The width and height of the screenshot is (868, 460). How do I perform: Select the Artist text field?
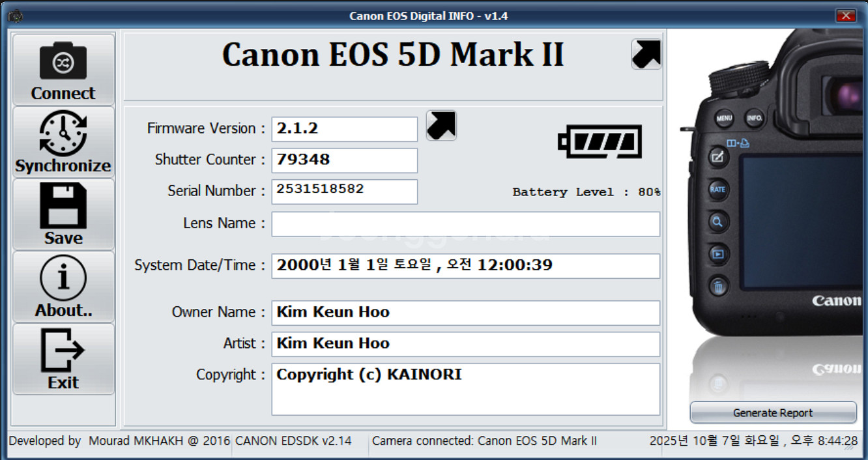coord(466,344)
